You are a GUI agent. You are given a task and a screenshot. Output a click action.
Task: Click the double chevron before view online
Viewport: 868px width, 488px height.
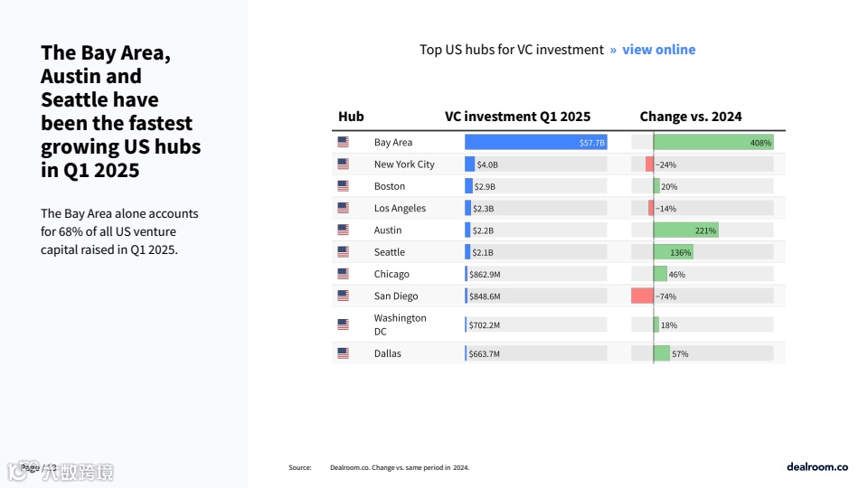(613, 50)
